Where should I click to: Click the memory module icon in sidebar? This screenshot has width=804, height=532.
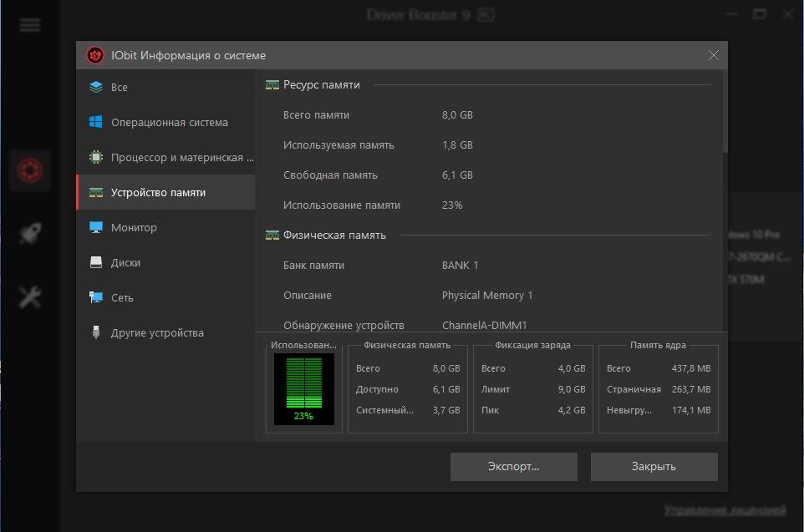click(x=96, y=192)
